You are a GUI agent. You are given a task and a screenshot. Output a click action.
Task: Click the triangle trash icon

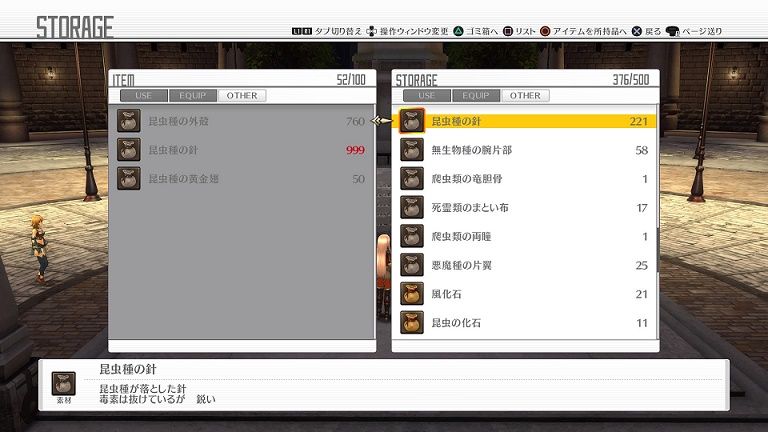458,31
